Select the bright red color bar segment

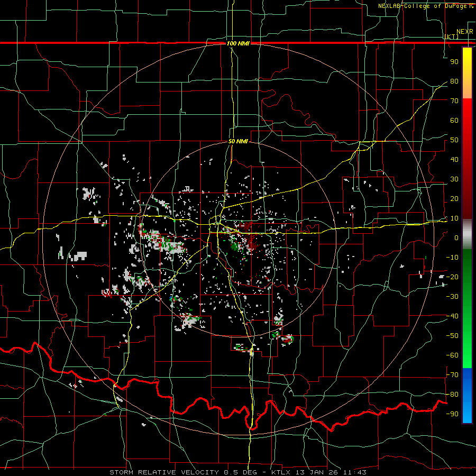pos(467,111)
